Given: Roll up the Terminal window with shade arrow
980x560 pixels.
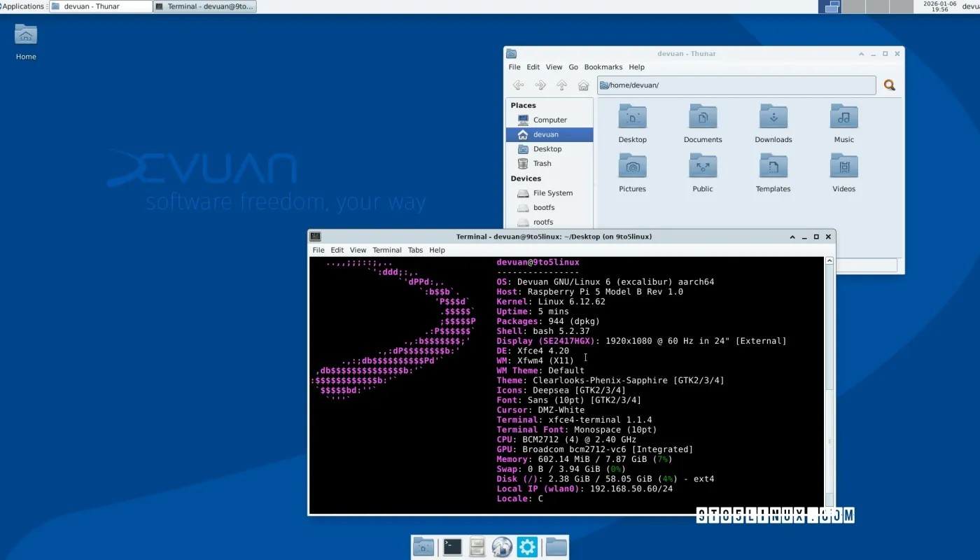Looking at the screenshot, I should click(x=792, y=237).
